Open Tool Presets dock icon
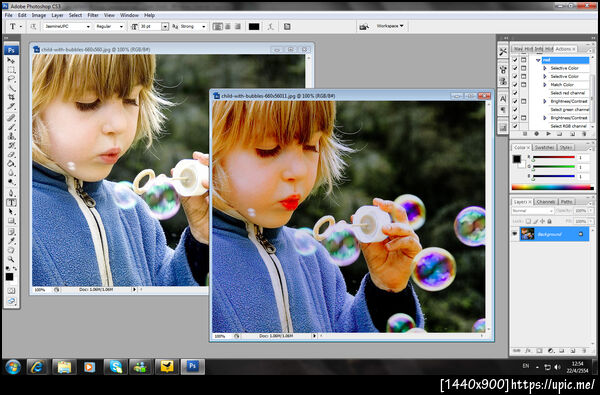 [503, 51]
